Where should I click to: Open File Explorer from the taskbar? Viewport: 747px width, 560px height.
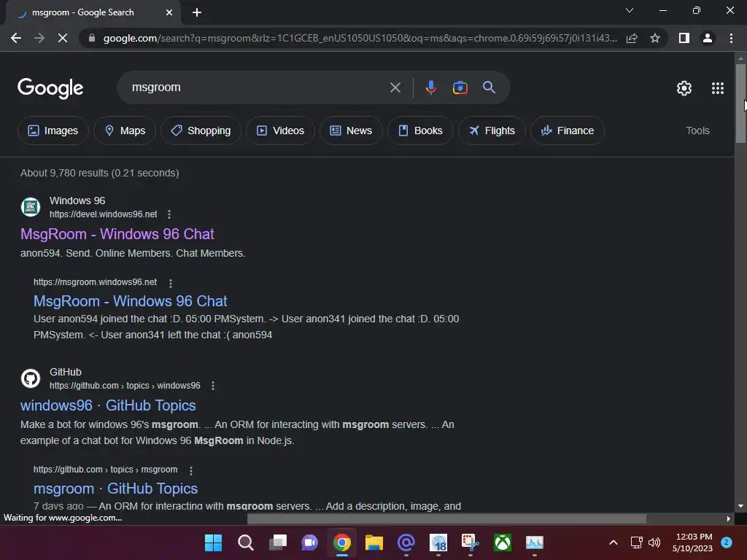[x=374, y=542]
